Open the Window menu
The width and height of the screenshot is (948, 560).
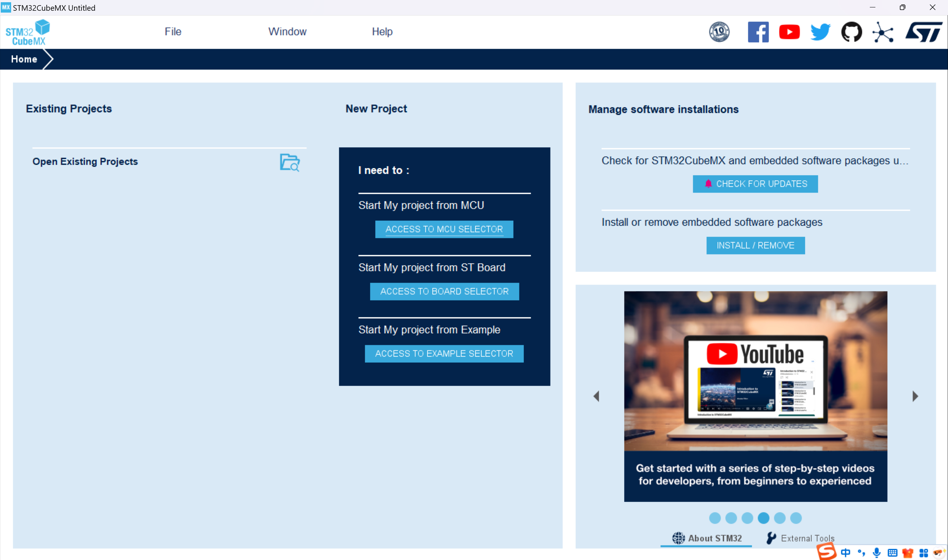point(287,32)
